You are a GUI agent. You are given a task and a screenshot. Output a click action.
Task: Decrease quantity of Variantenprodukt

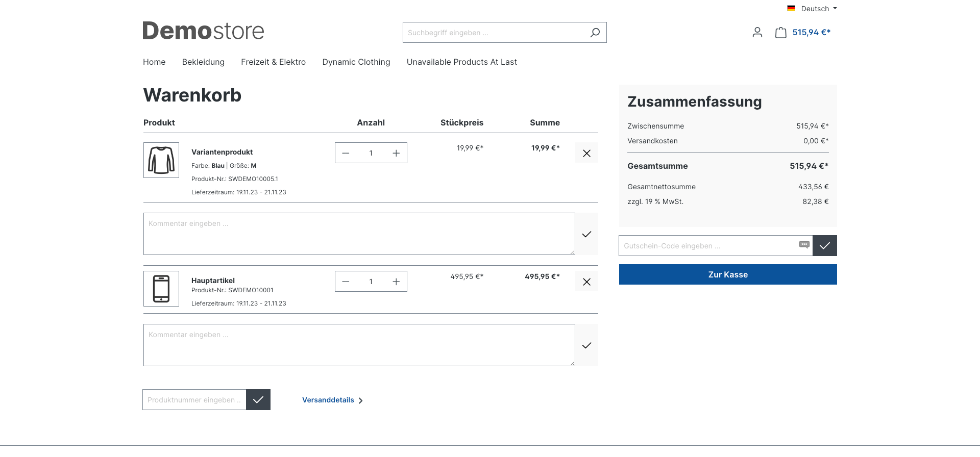[x=346, y=153]
